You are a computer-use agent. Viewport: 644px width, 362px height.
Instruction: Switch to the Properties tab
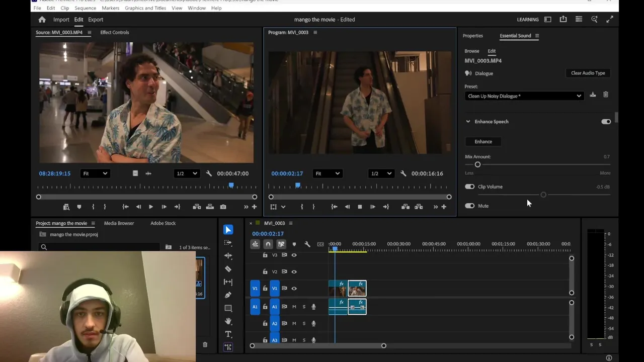(x=473, y=36)
